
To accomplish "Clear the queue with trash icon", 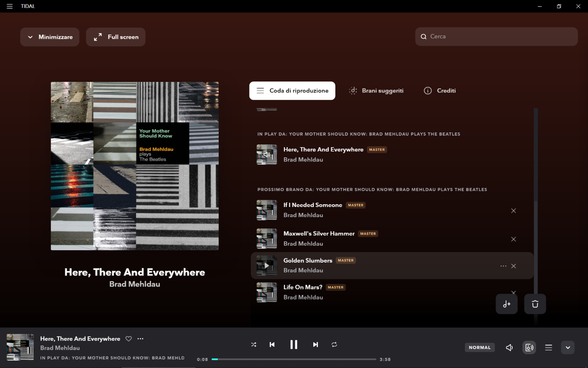I will pyautogui.click(x=535, y=304).
